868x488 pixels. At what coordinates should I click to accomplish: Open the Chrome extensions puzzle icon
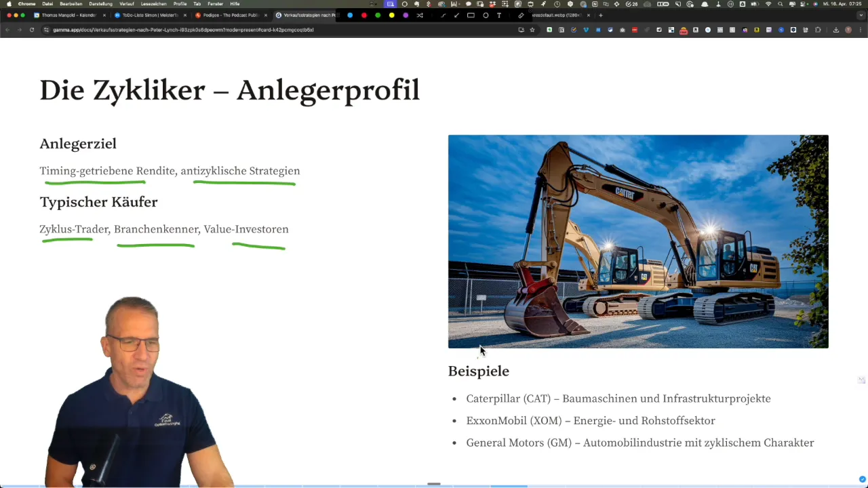click(x=818, y=30)
